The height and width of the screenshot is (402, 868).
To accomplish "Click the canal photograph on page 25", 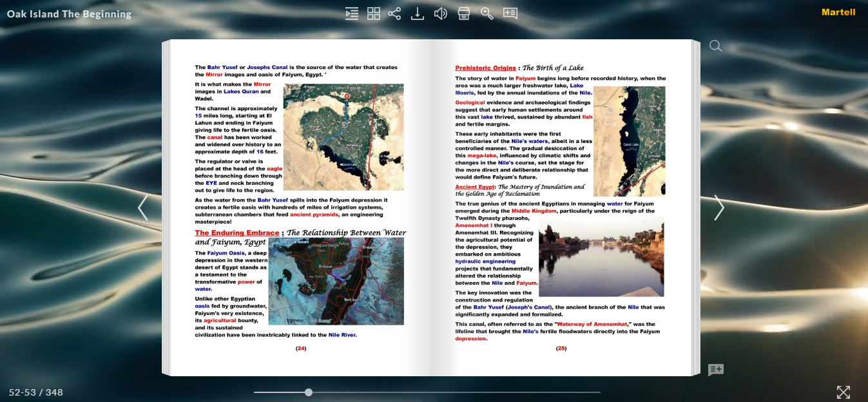I will (x=601, y=256).
